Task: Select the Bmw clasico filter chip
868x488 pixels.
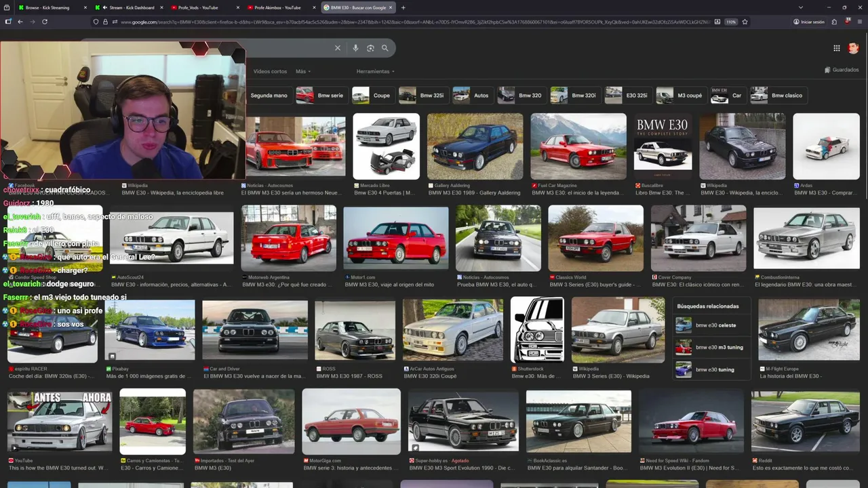Action: coord(778,95)
